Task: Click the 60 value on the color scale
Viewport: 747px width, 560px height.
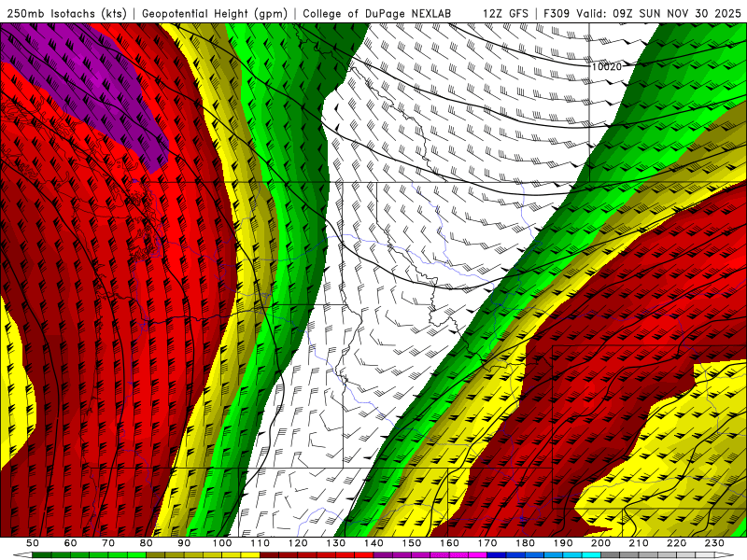Action: (70, 543)
